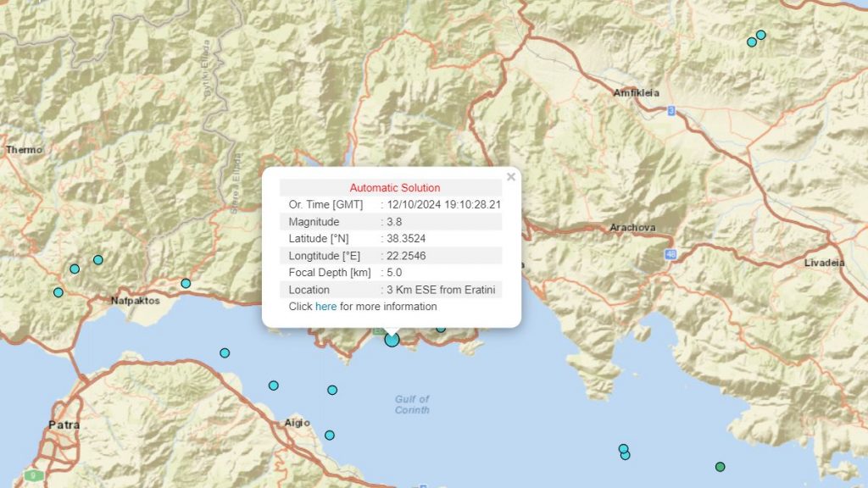868x488 pixels.
Task: Select the green earthquake marker
Action: point(721,467)
